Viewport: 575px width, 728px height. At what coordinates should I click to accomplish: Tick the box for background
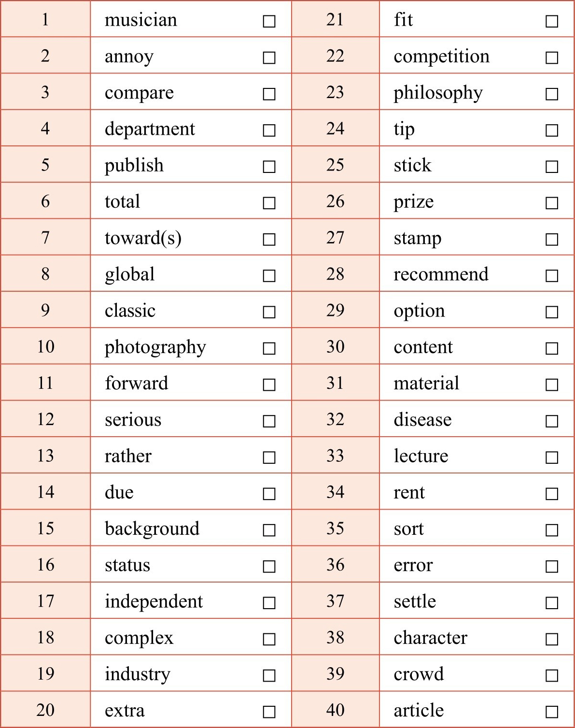click(269, 530)
